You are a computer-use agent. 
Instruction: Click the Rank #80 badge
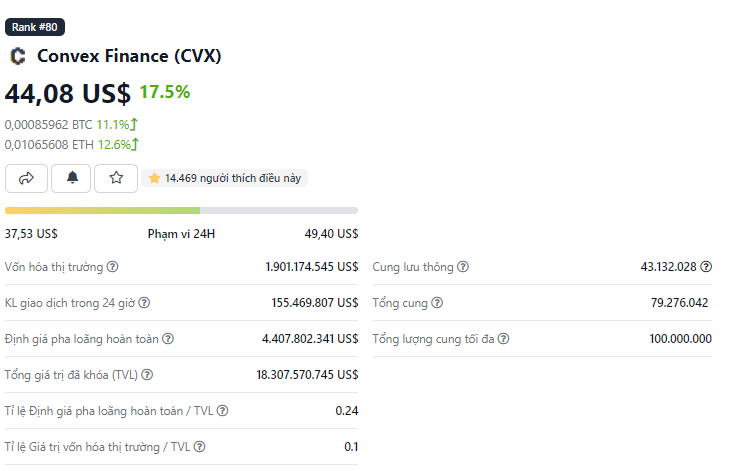coord(35,27)
